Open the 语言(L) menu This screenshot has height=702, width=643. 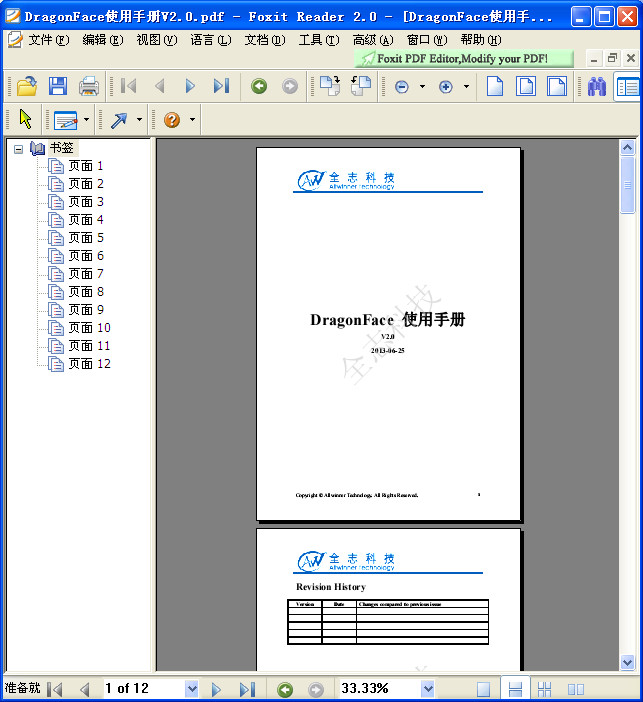pyautogui.click(x=211, y=40)
